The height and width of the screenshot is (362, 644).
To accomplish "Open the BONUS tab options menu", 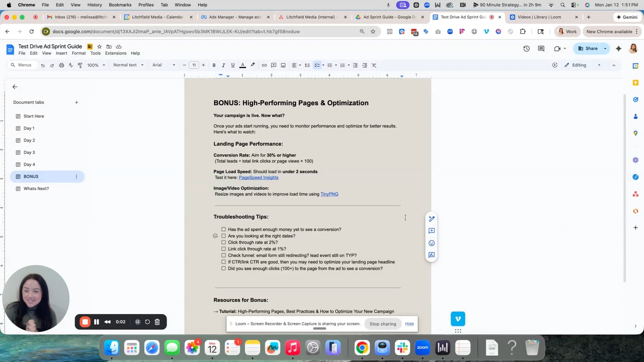I will point(76,177).
